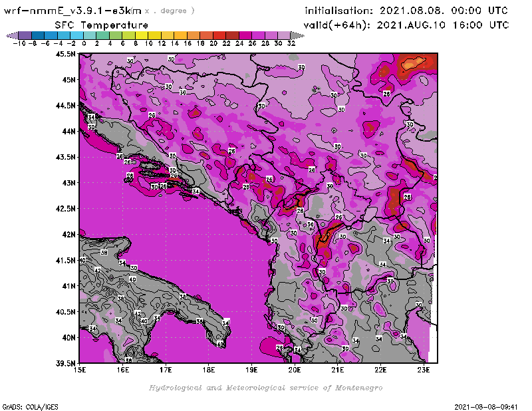Select the gray above-32 arrow on the legend
The height and width of the screenshot is (411, 532).
coord(297,35)
